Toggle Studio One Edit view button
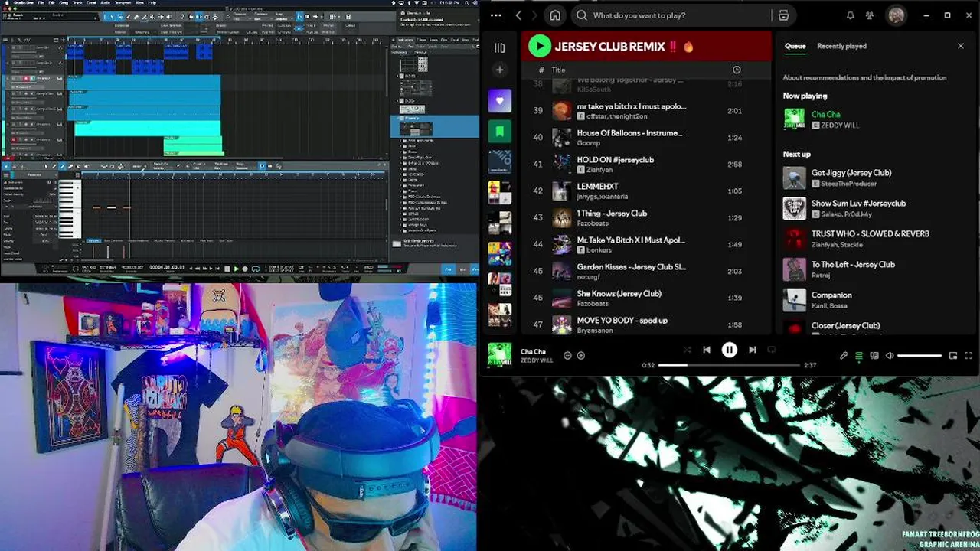The width and height of the screenshot is (980, 551). (449, 269)
